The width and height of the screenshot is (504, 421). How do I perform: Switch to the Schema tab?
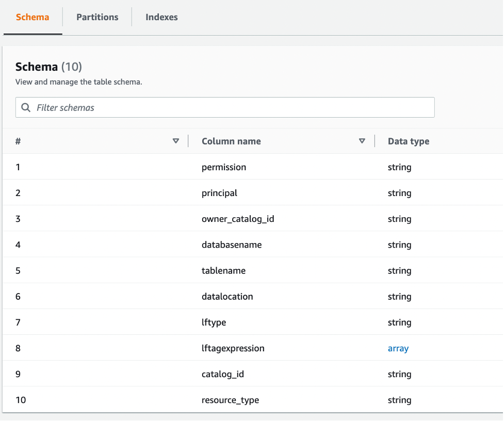point(32,17)
